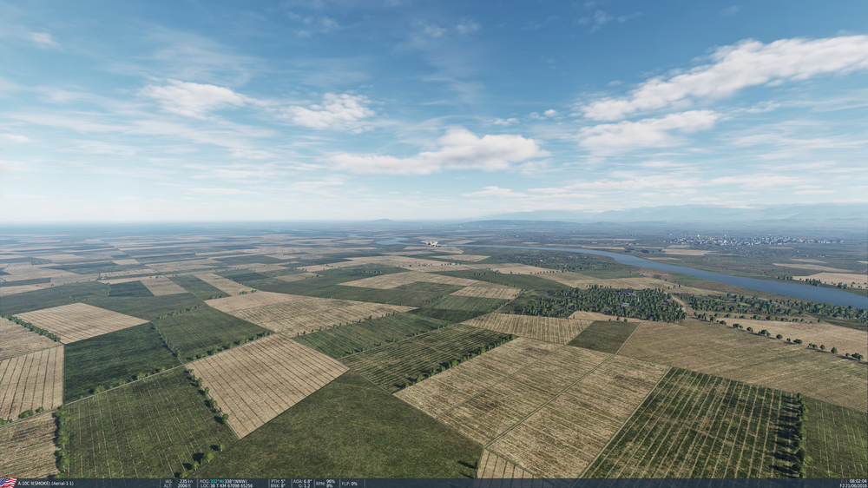Click the distant aircraft over the river

click(431, 243)
